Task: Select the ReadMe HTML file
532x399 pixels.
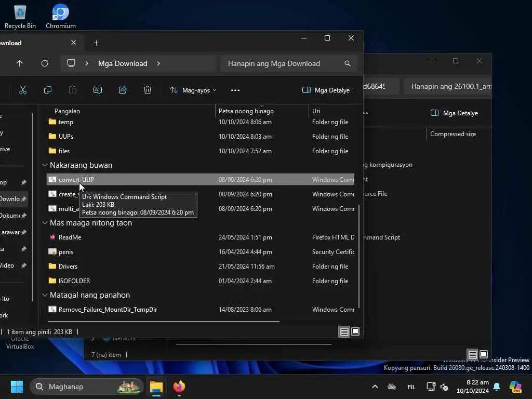Action: (200, 237)
